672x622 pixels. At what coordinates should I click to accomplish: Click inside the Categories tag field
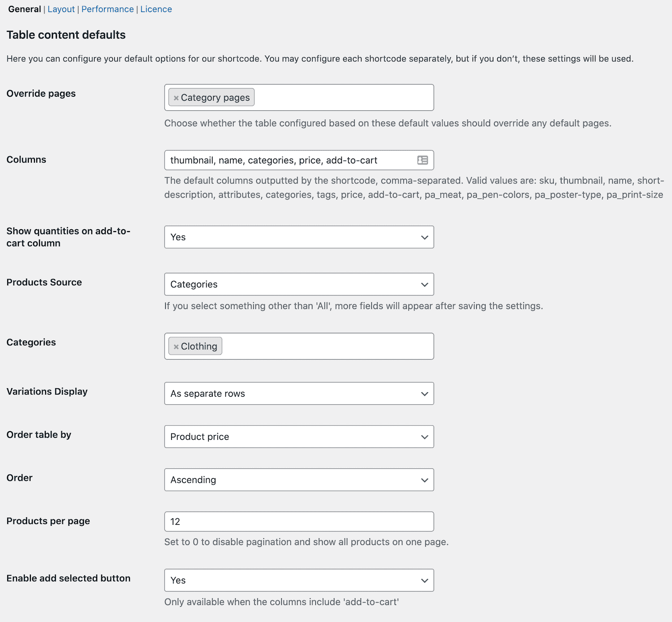tap(327, 346)
